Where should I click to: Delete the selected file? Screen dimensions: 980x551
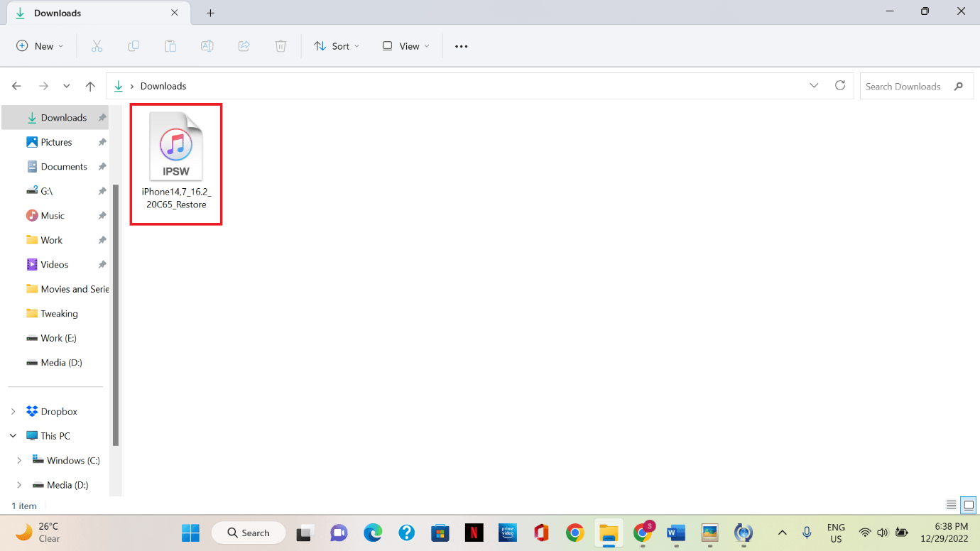281,45
